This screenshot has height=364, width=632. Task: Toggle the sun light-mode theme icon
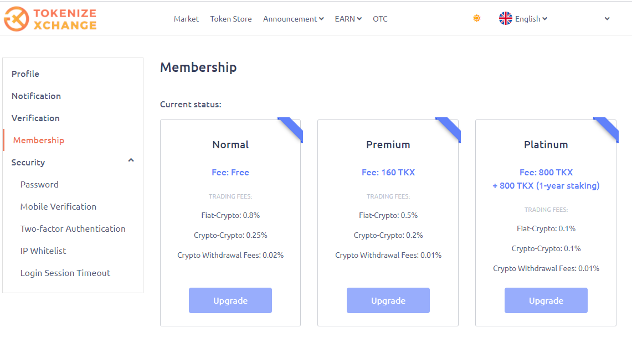pyautogui.click(x=477, y=18)
